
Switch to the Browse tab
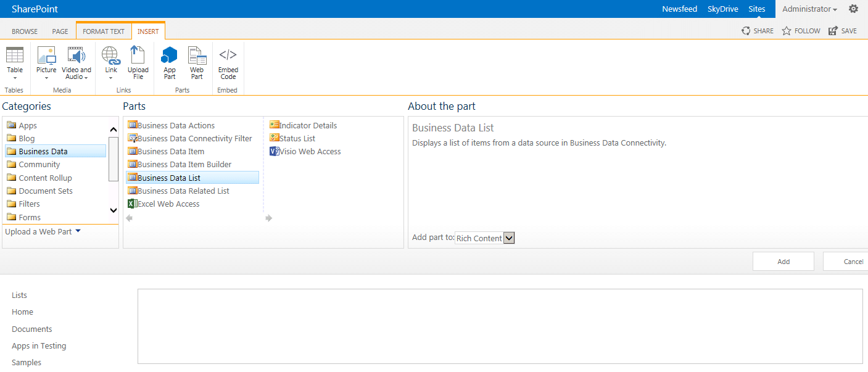(25, 31)
